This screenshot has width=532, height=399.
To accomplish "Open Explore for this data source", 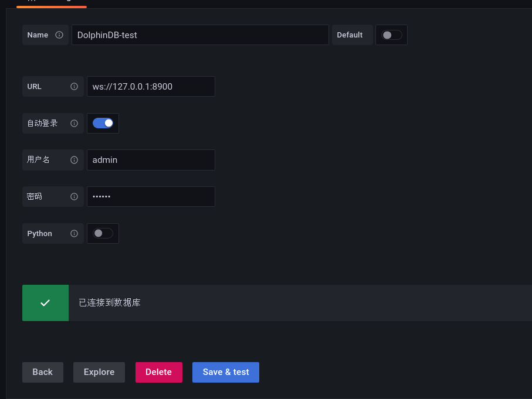I will tap(99, 372).
